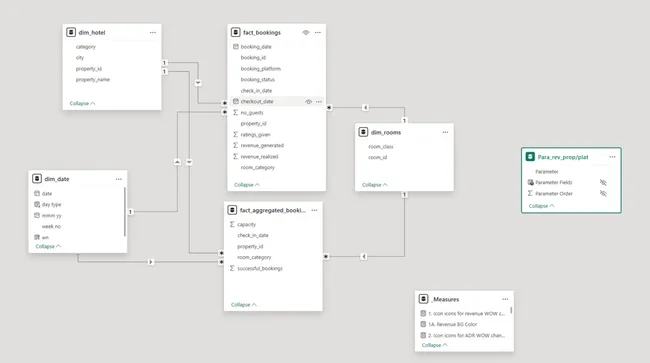Open dim_hotel more options menu
This screenshot has height=363, width=650.
(x=153, y=32)
